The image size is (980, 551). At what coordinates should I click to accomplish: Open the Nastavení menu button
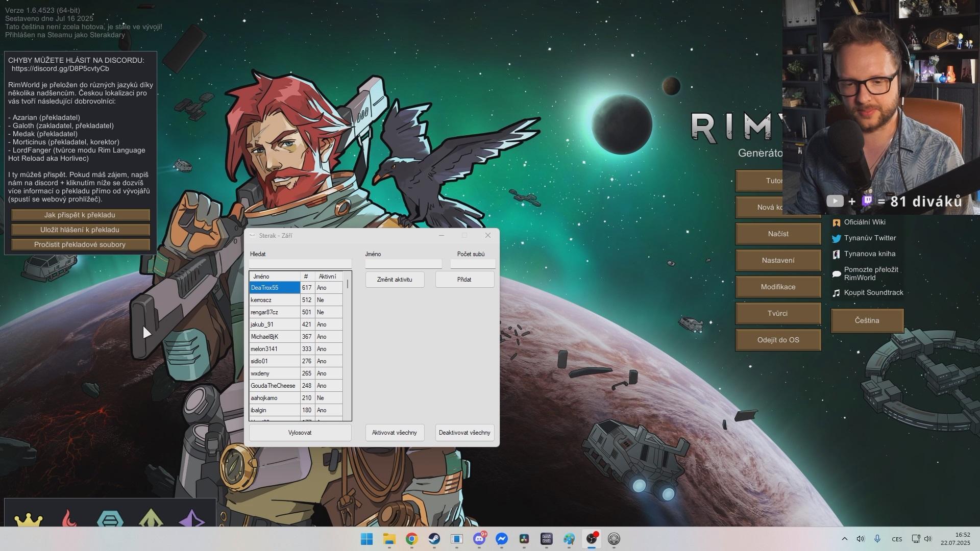(x=778, y=260)
